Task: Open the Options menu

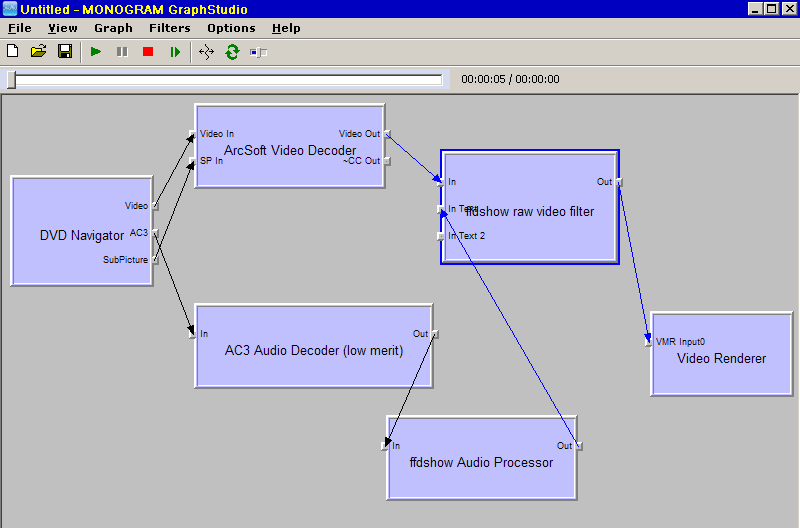Action: pos(231,28)
